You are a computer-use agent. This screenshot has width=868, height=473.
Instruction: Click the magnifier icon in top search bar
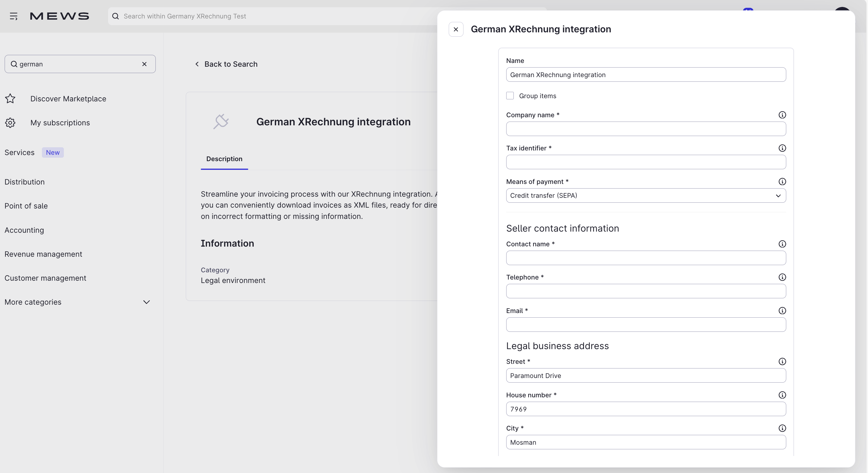click(x=116, y=16)
